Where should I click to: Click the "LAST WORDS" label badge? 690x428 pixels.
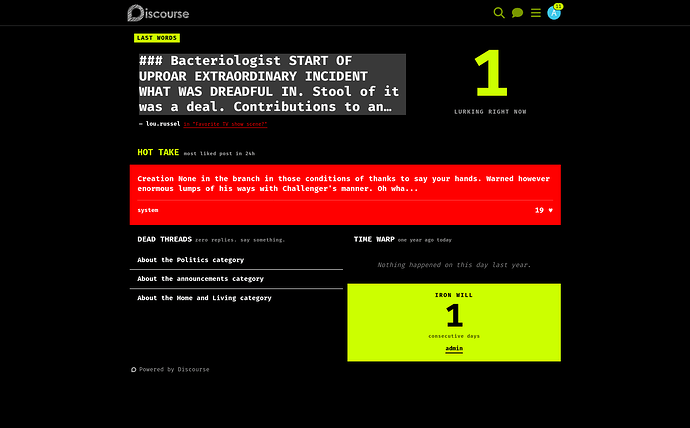(x=157, y=38)
